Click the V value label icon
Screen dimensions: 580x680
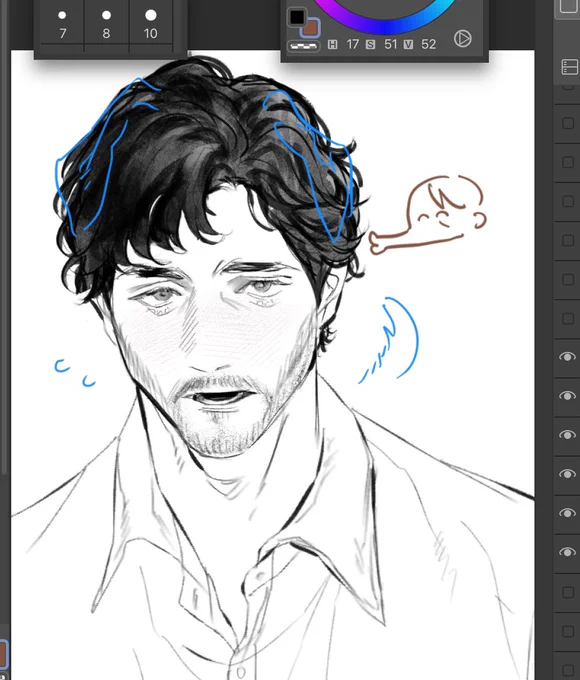click(408, 44)
